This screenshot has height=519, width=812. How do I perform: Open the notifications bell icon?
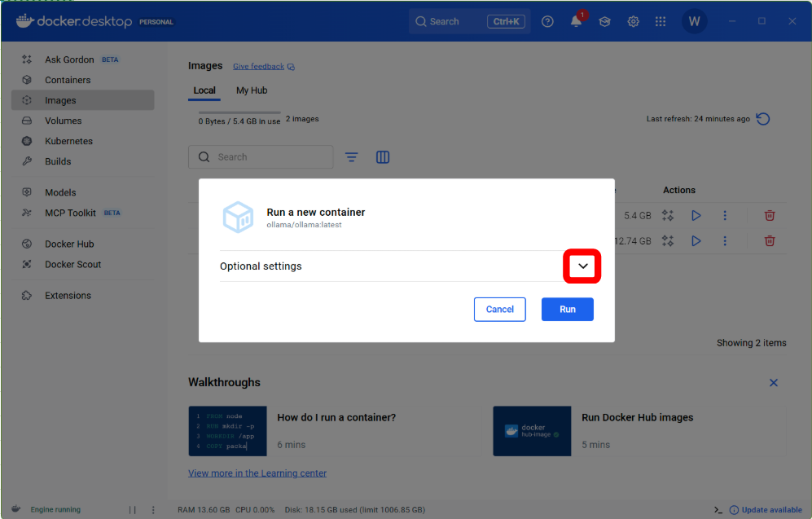(x=576, y=22)
